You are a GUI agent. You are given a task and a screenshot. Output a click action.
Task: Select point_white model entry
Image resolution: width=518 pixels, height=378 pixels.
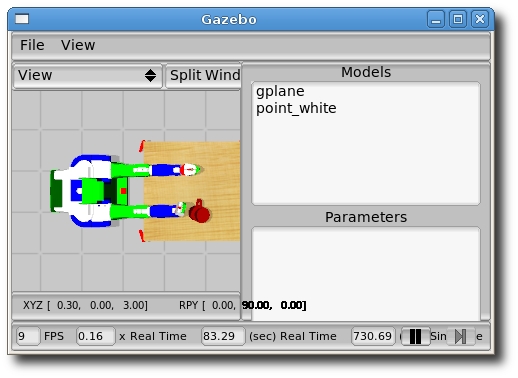coord(296,108)
